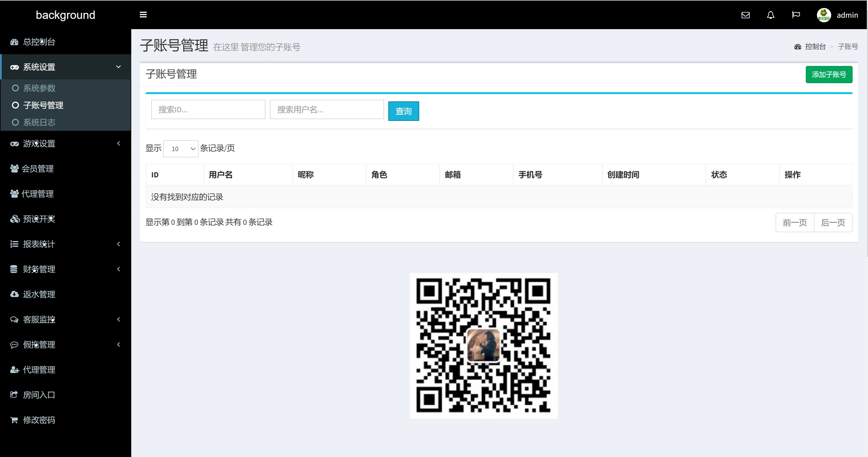Toggle the hamburger sidebar menu icon
This screenshot has width=868, height=457.
[143, 15]
